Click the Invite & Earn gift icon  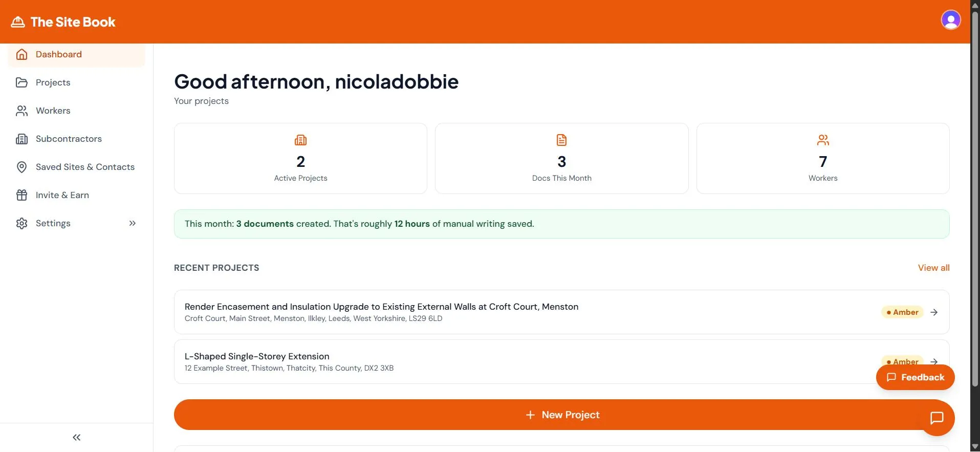(x=21, y=196)
